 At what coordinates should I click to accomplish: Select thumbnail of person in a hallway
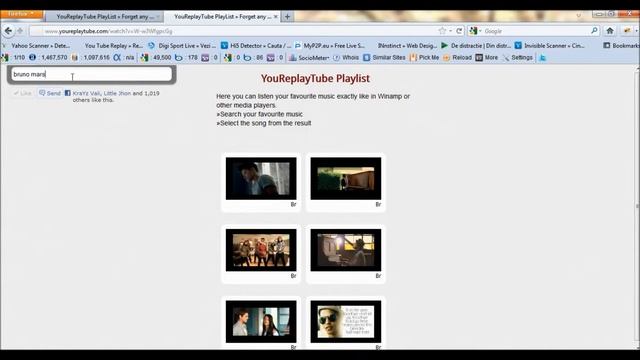pos(346,179)
